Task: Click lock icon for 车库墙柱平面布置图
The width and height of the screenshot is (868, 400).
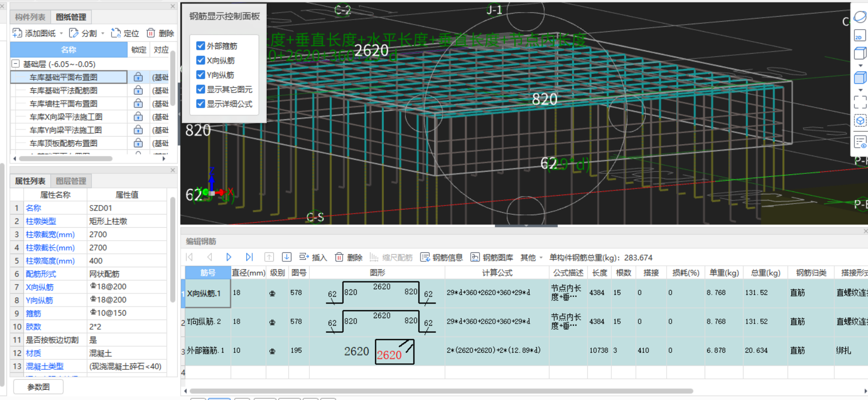Action: pos(138,104)
